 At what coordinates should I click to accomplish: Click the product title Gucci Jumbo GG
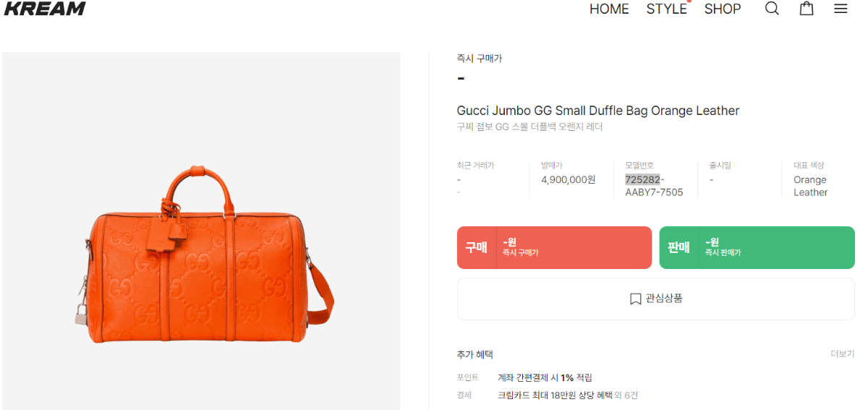(x=597, y=111)
